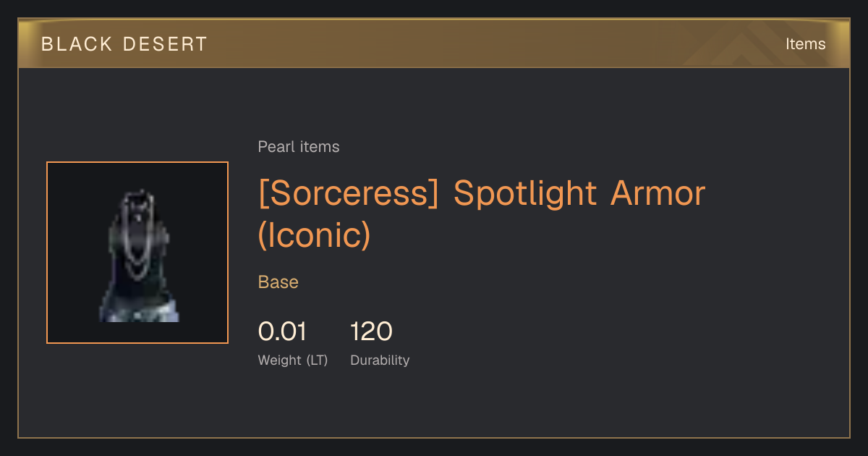The width and height of the screenshot is (868, 456).
Task: Select the 120 durability value
Action: pos(371,332)
